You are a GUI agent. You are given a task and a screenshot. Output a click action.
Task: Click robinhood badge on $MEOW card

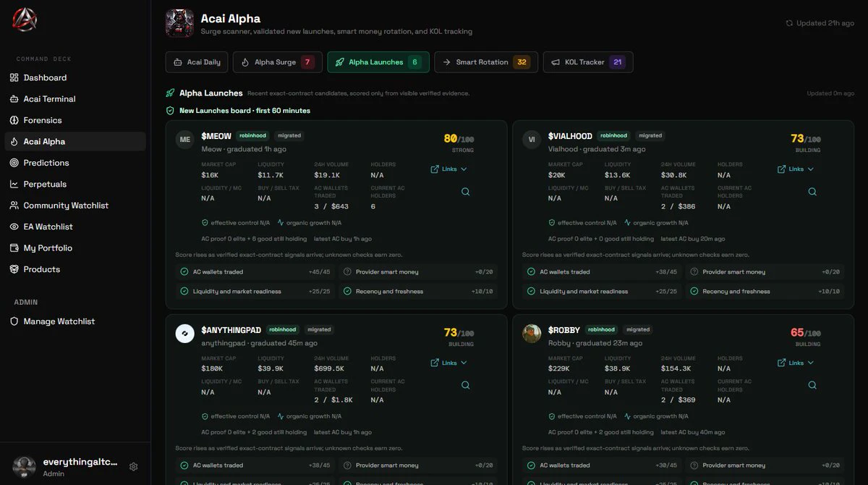252,135
